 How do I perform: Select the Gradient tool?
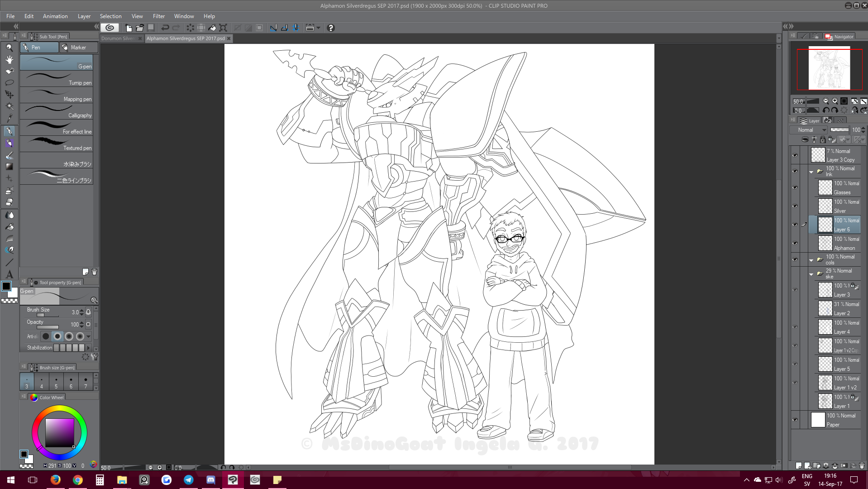click(x=9, y=167)
